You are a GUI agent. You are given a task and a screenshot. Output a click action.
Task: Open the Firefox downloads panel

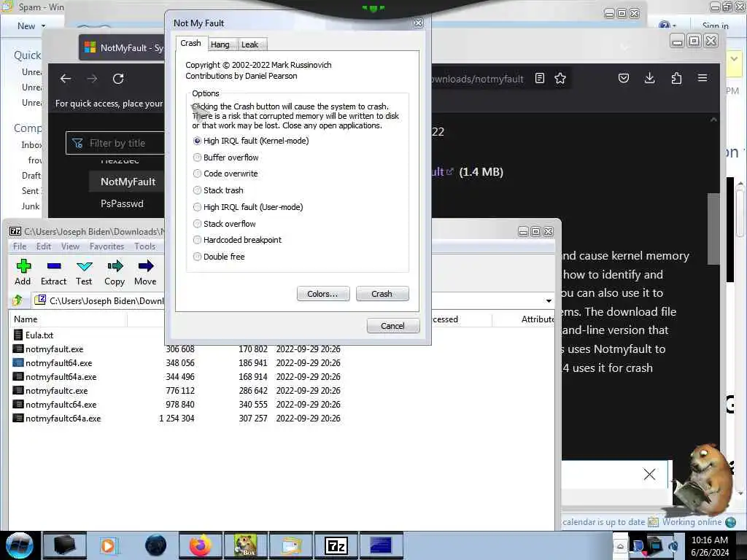(649, 78)
